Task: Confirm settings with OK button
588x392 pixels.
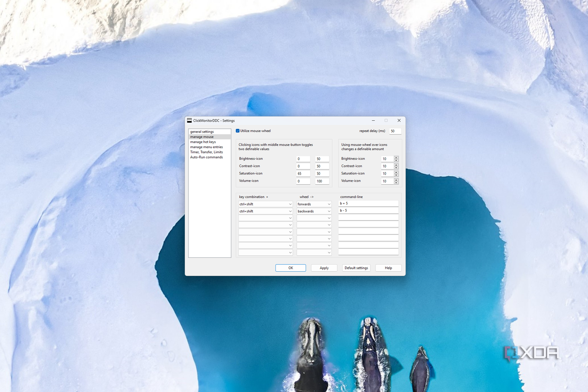Action: pyautogui.click(x=291, y=268)
